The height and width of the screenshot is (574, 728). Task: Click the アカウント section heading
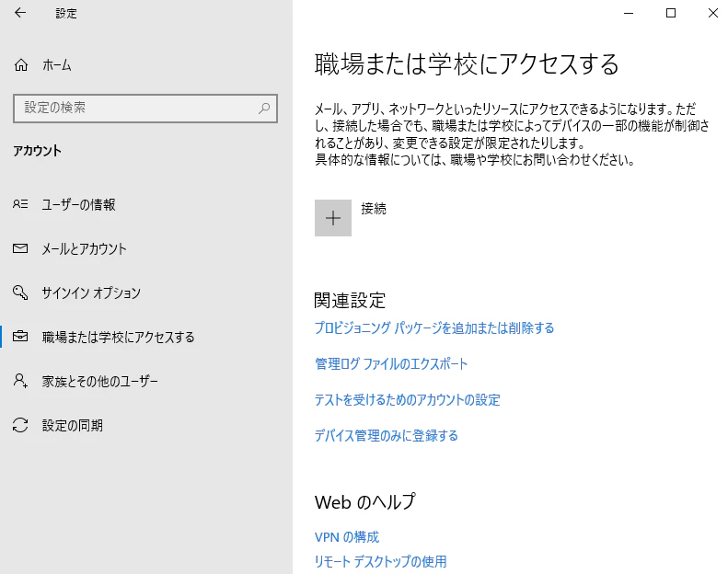click(x=37, y=151)
